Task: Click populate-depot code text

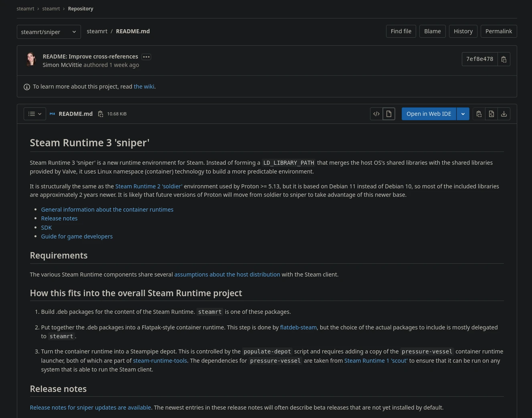Action: click(x=267, y=351)
